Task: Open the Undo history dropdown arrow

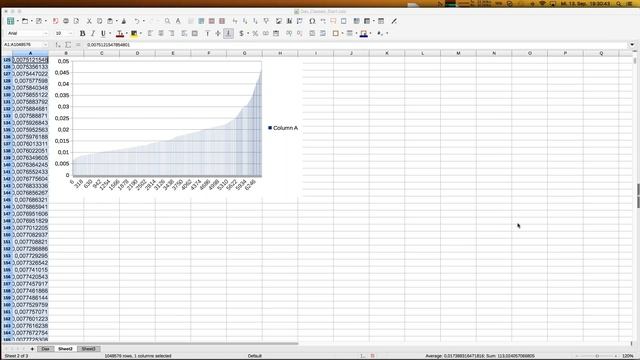Action: point(143,21)
